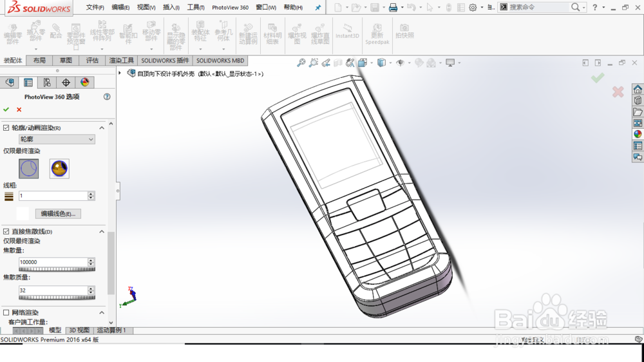Screen dimensions: 644x362
Task: Open the FeatureManager design tree tab
Action: tap(10, 82)
